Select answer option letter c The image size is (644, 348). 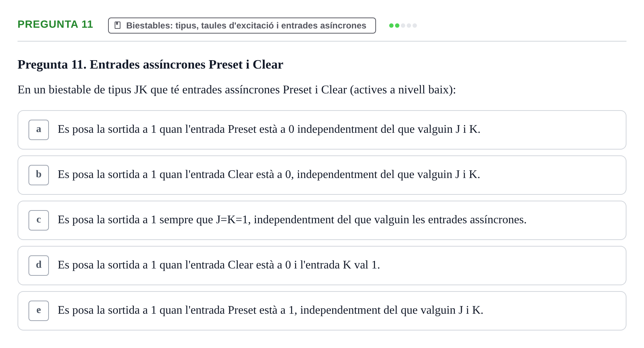(39, 220)
